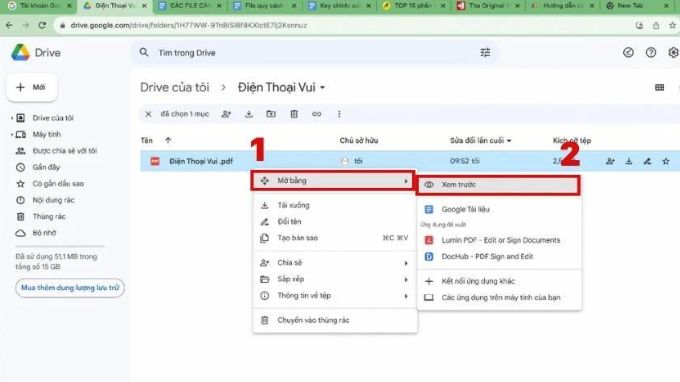The image size is (680, 382).
Task: Select Kết nối ứng dụng khác
Action: 499,281
